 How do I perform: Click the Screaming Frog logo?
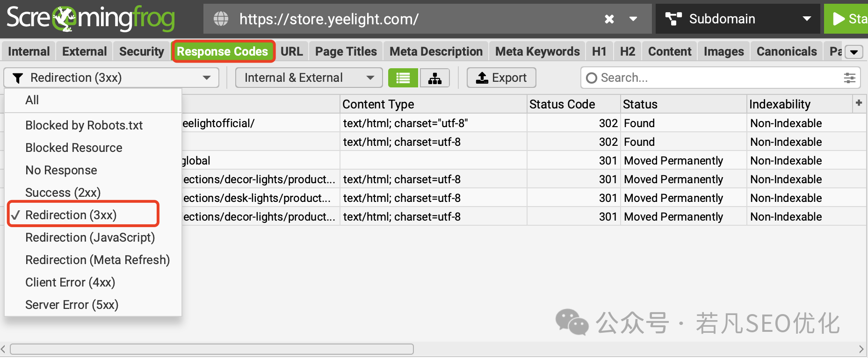(91, 19)
